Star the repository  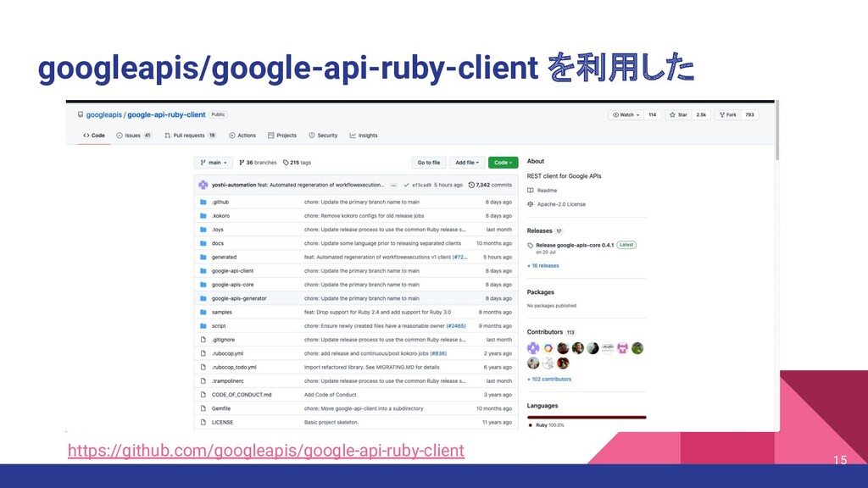[678, 115]
